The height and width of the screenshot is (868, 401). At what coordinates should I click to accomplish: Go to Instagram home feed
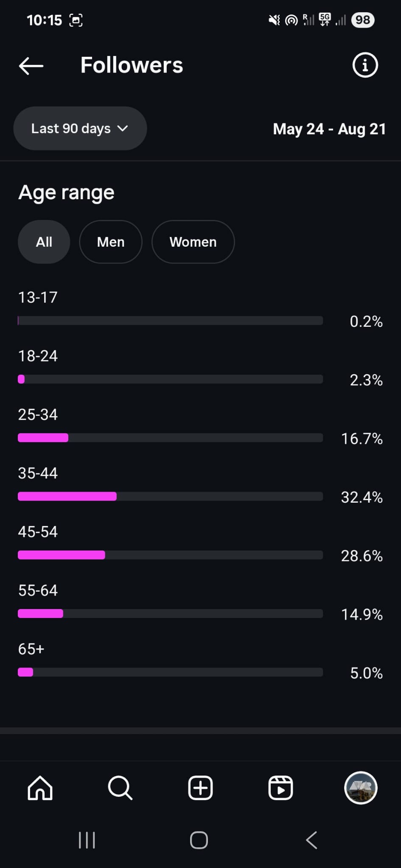click(x=40, y=788)
